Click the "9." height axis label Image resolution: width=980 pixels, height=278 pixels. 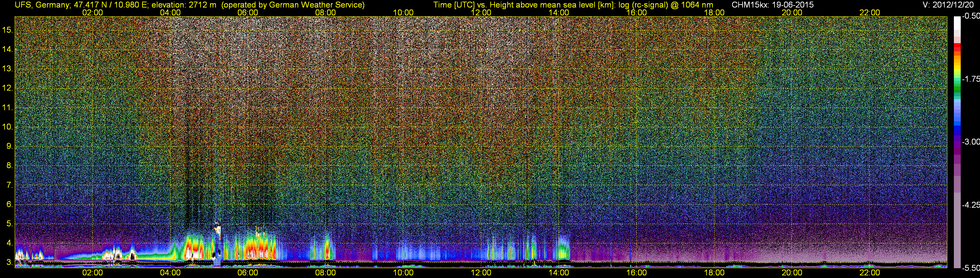point(9,147)
